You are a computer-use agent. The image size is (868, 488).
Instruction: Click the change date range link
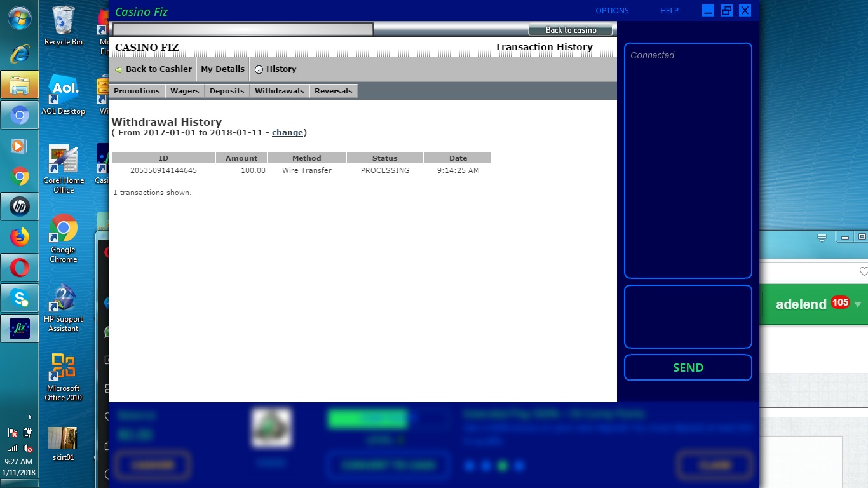coord(287,133)
